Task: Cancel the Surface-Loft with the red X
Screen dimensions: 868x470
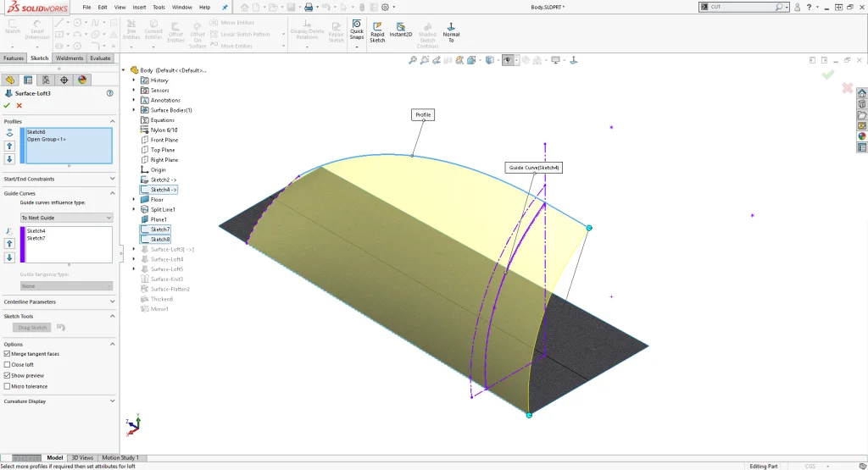Action: pyautogui.click(x=19, y=105)
